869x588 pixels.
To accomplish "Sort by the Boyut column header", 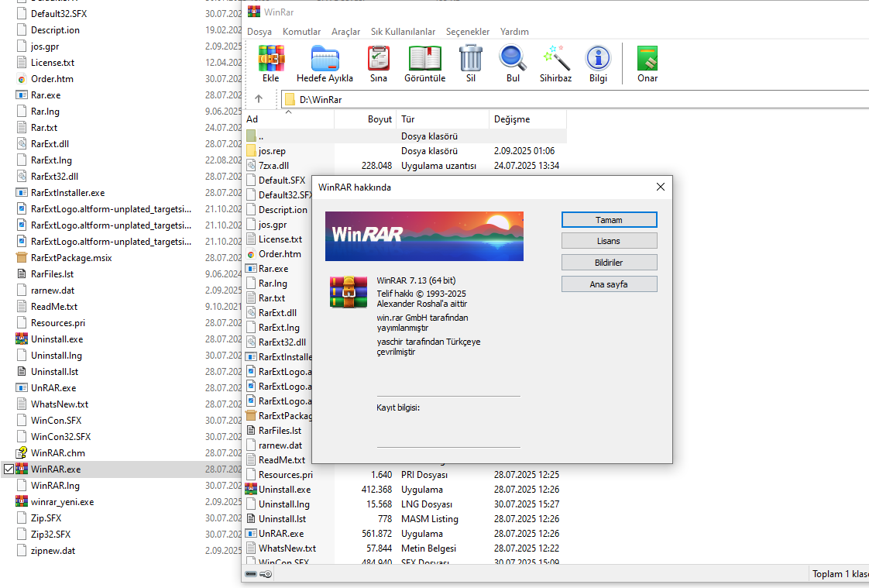I will pos(365,119).
